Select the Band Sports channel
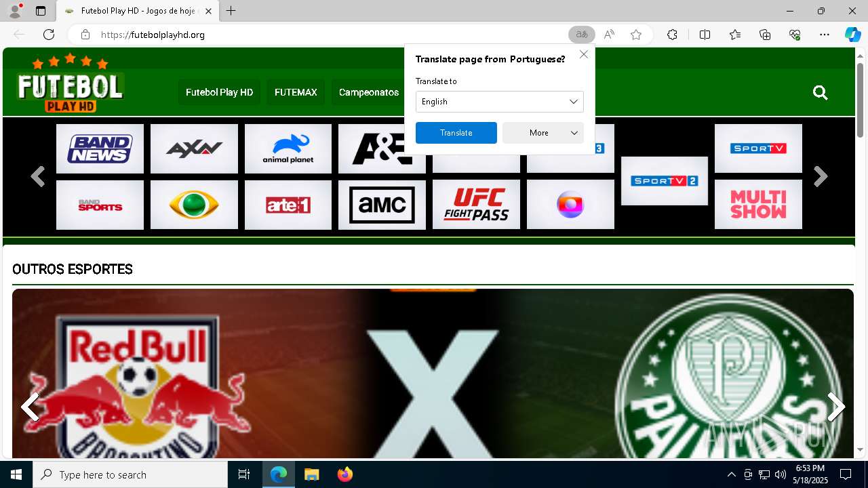Screen dimensions: 868x488 (x=100, y=205)
